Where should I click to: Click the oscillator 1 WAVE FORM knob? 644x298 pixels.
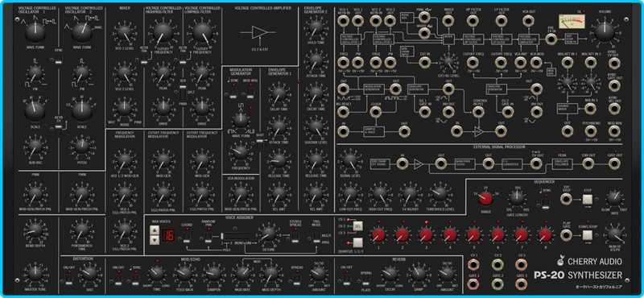35,32
